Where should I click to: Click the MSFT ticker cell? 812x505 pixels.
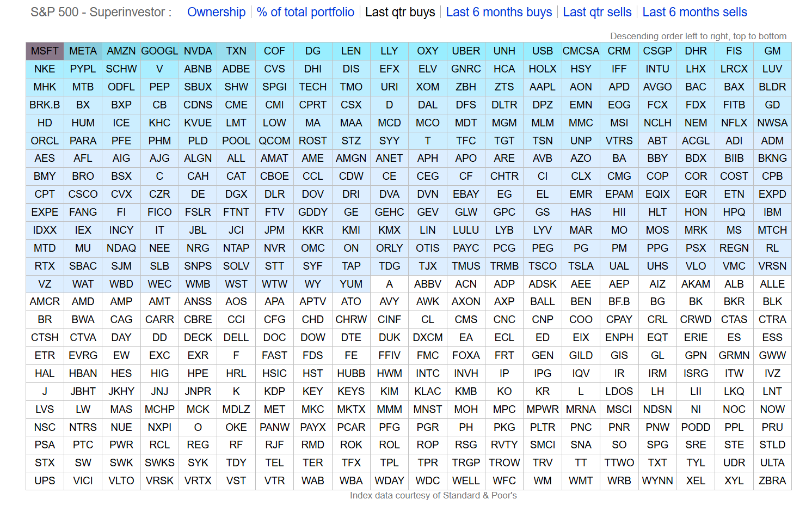(x=45, y=51)
